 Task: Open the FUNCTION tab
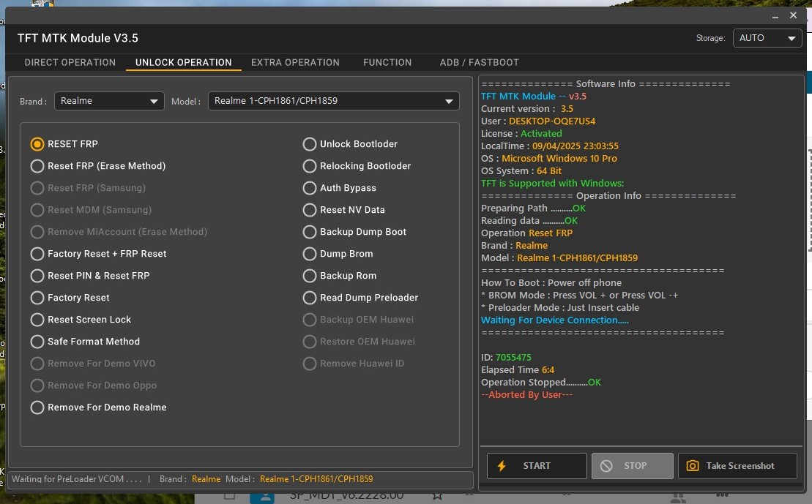pyautogui.click(x=387, y=63)
